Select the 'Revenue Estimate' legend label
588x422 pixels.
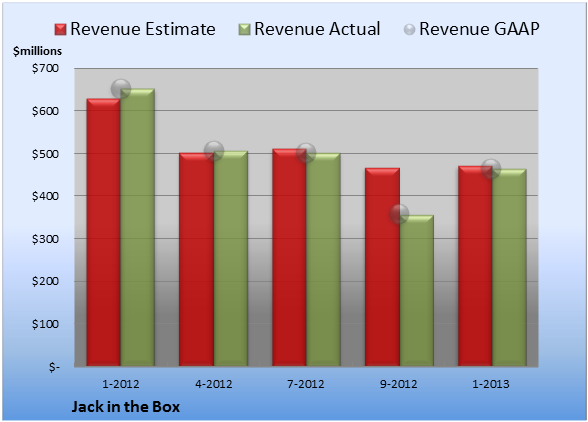(x=143, y=29)
